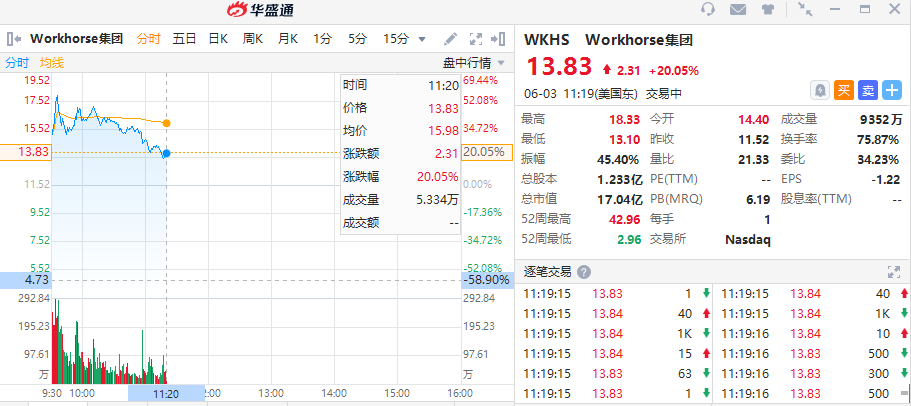Screen dimensions: 911x406
Task: Switch to 5分 chart tab
Action: click(357, 39)
